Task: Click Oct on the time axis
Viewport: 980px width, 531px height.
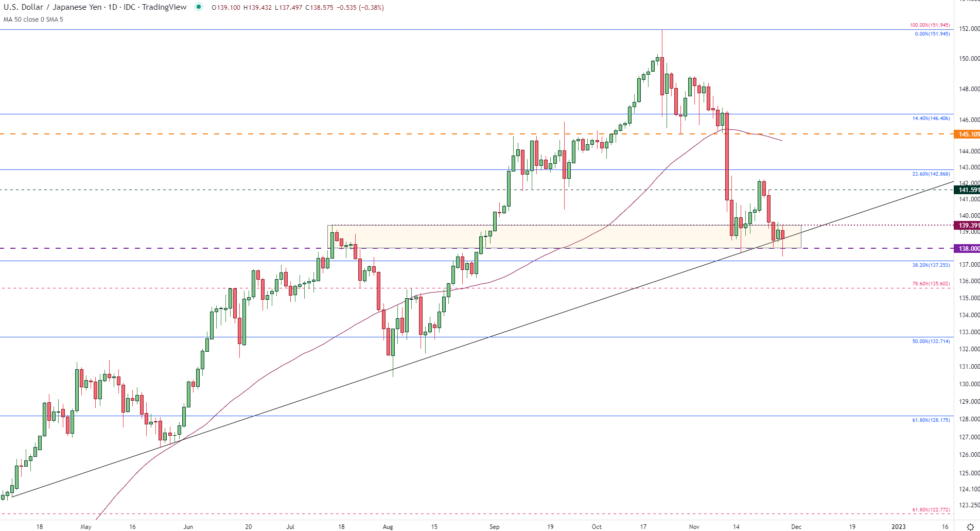Action: click(x=597, y=527)
